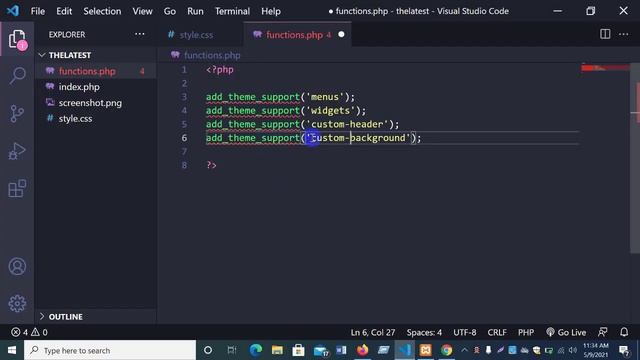Open Selection menu
This screenshot has width=640, height=360.
coord(102,11)
